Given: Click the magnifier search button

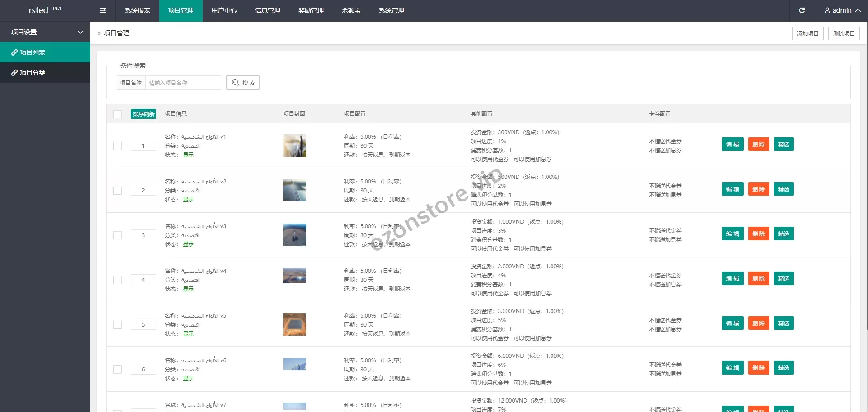Looking at the screenshot, I should coord(243,83).
